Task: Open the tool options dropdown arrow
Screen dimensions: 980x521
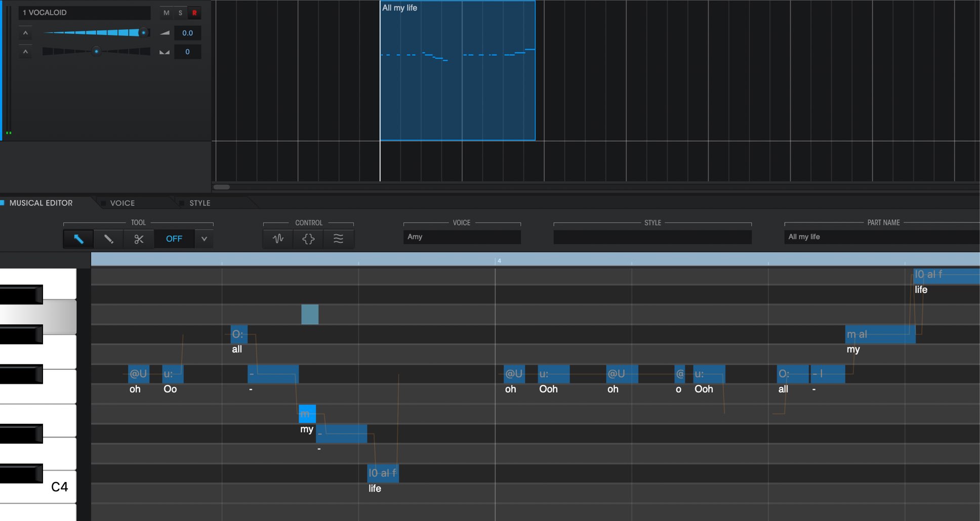Action: (204, 239)
